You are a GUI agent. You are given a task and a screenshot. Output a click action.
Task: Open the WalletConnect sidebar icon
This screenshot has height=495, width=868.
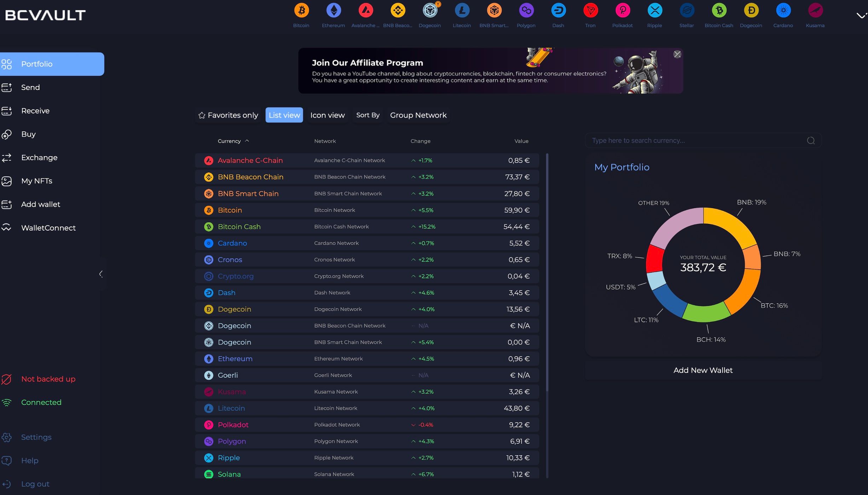tap(7, 228)
